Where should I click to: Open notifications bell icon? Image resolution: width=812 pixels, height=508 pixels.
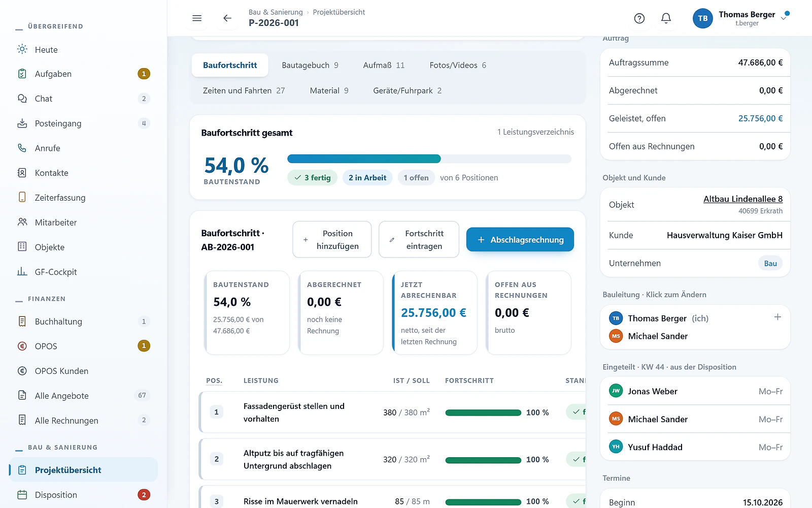pyautogui.click(x=666, y=18)
